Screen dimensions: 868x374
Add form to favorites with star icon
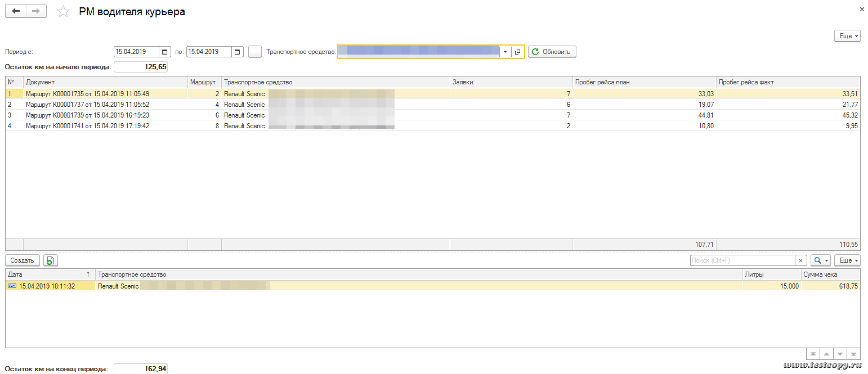point(64,12)
